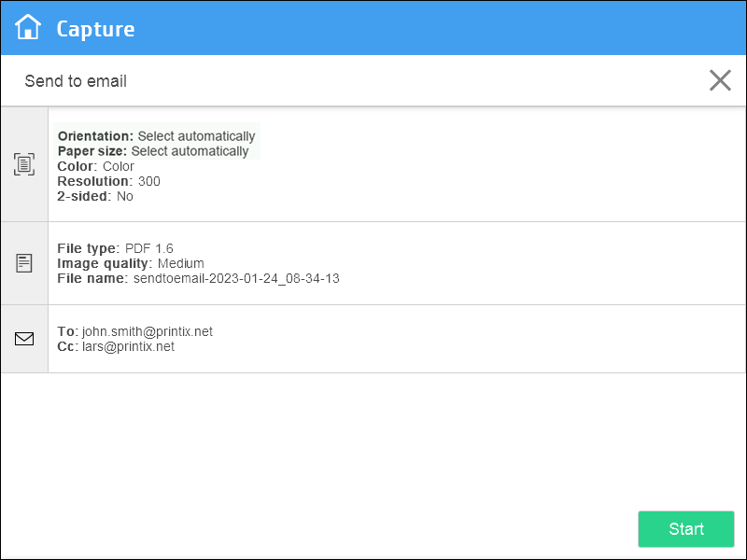Click the Resolution 300 setting
747x560 pixels.
point(109,181)
